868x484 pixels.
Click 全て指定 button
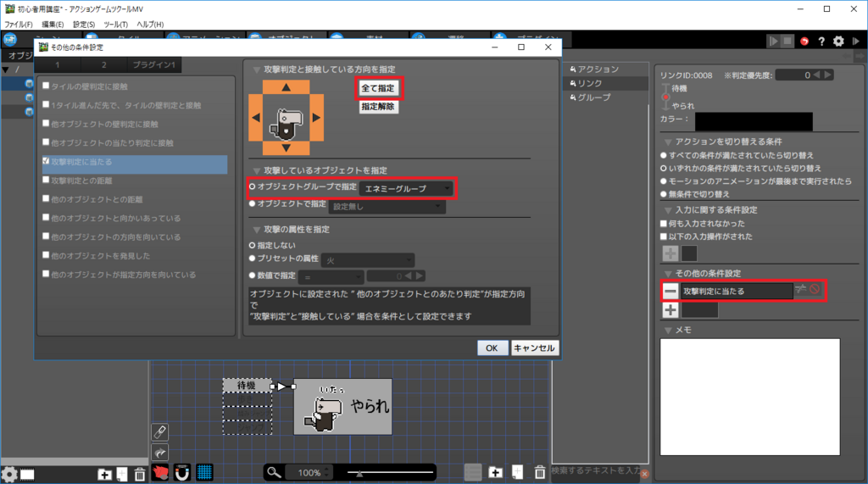click(x=378, y=88)
